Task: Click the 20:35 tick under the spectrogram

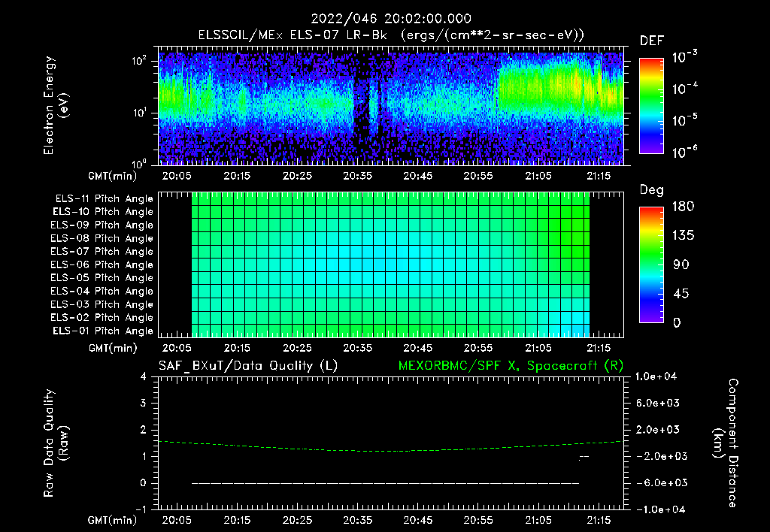Action: tap(357, 176)
